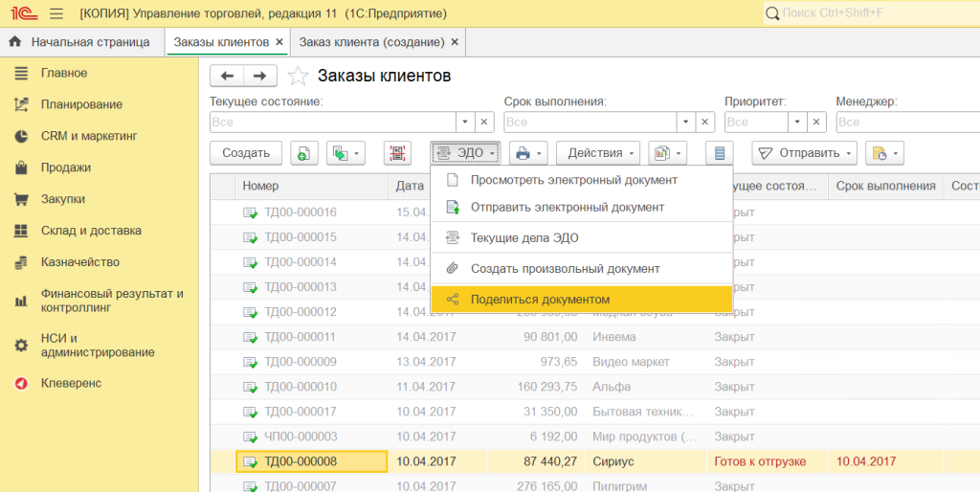980x492 pixels.
Task: Open the reports dropdown button
Action: 667,153
